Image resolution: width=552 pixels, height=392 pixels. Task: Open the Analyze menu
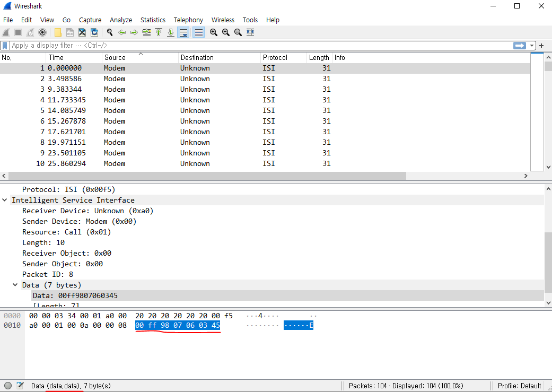(x=121, y=20)
